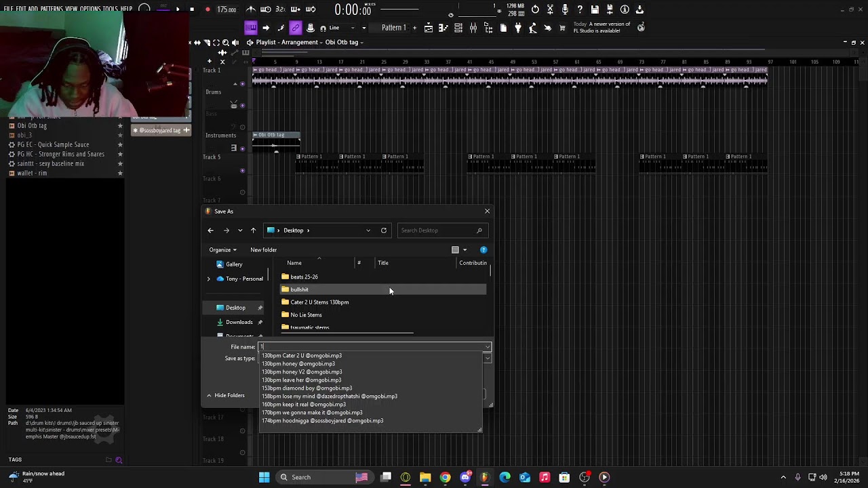Open the PATTERNS menu
The width and height of the screenshot is (868, 488).
pyautogui.click(x=52, y=9)
